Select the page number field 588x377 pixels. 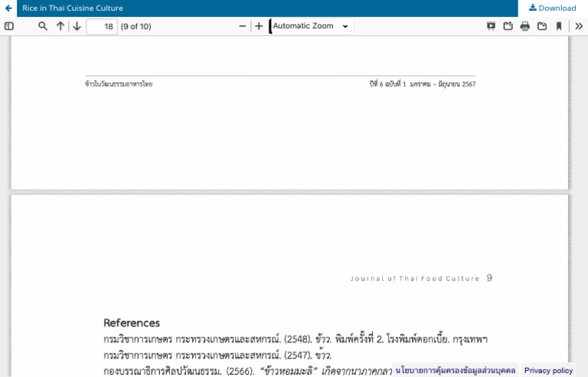pos(102,26)
